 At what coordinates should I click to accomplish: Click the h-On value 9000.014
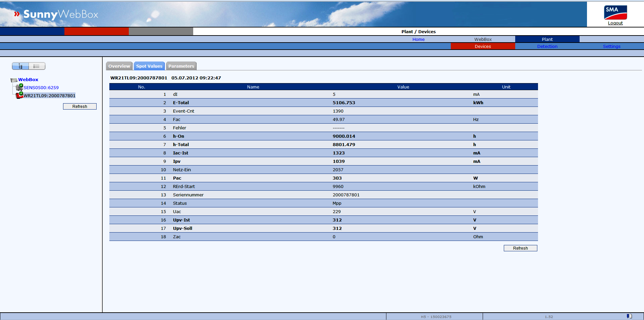tap(344, 136)
